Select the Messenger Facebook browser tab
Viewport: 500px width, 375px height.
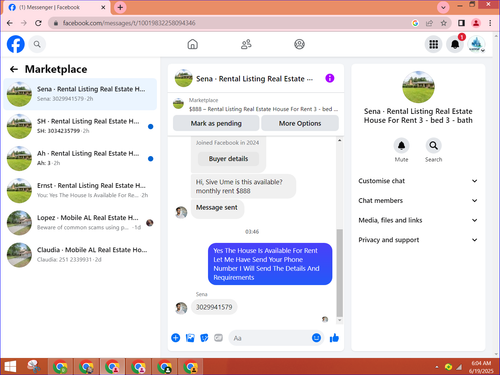(57, 7)
